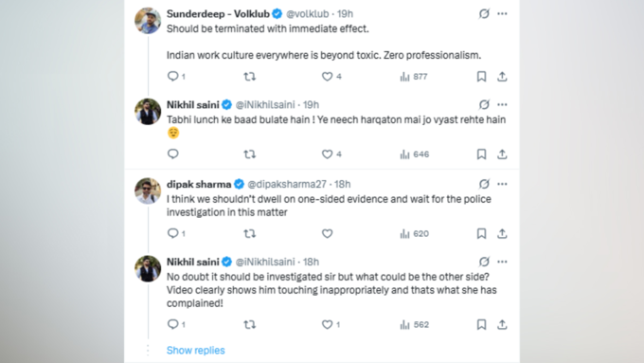The width and height of the screenshot is (644, 363).
Task: Share Nikhil saini's "No doubt" tweet
Action: (502, 324)
